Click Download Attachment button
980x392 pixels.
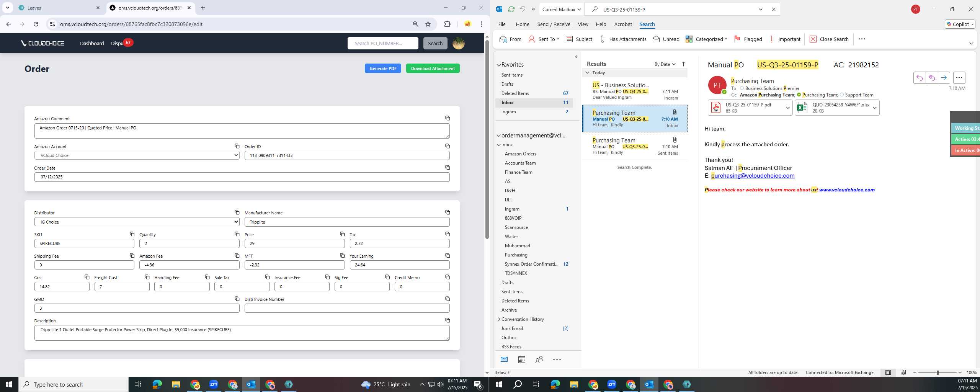coord(433,69)
